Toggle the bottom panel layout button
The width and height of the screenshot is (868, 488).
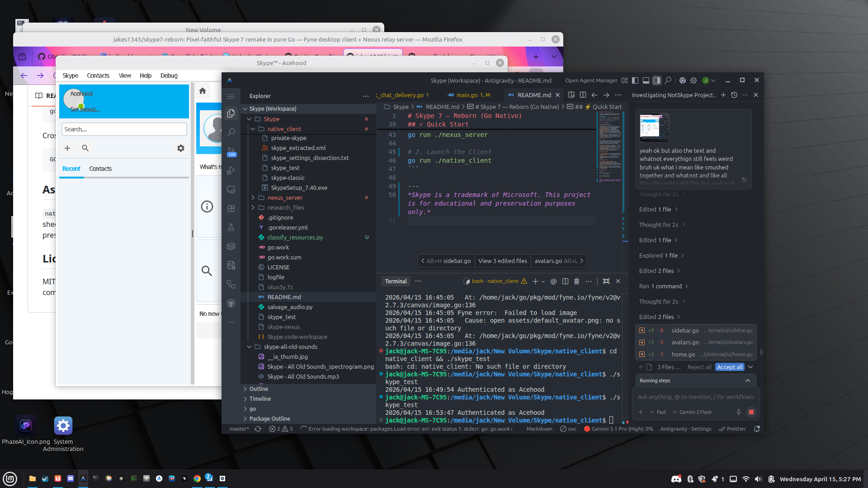pos(646,80)
